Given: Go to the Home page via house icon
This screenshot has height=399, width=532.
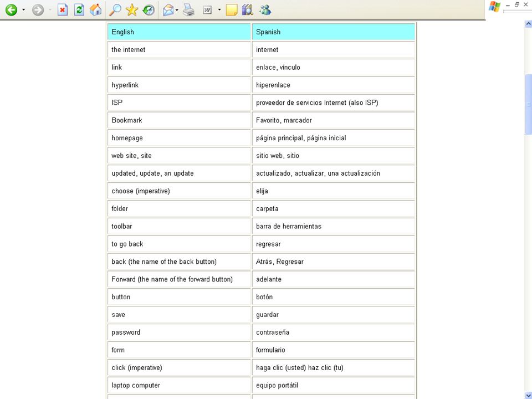Looking at the screenshot, I should (96, 10).
